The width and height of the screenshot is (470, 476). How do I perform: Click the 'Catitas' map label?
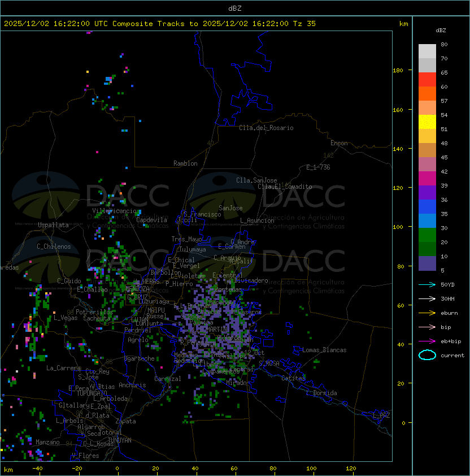(293, 378)
